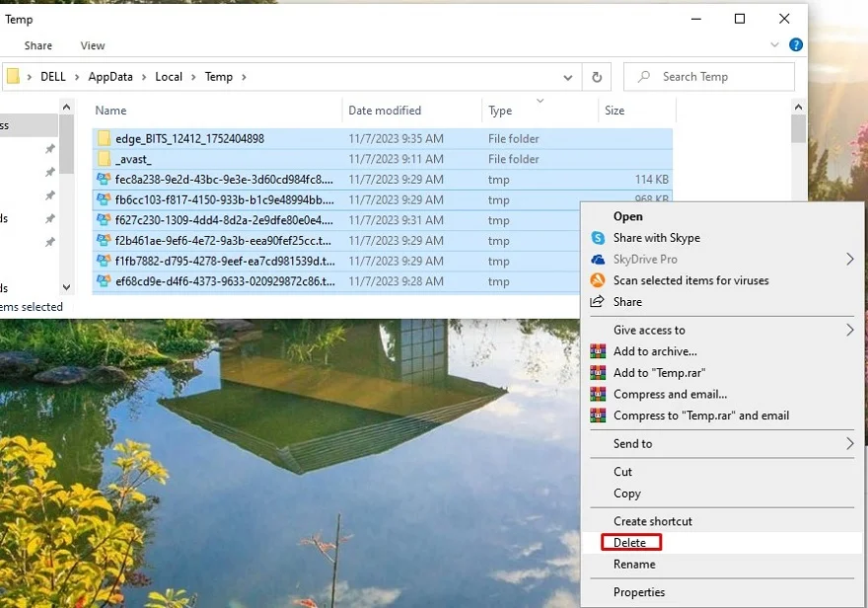Image resolution: width=868 pixels, height=608 pixels.
Task: Click the share icon beside Share entry
Action: (x=597, y=302)
